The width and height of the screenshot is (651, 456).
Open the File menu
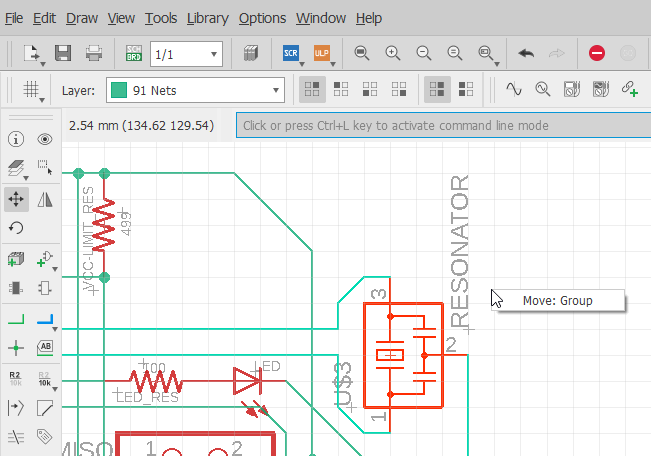[x=14, y=18]
